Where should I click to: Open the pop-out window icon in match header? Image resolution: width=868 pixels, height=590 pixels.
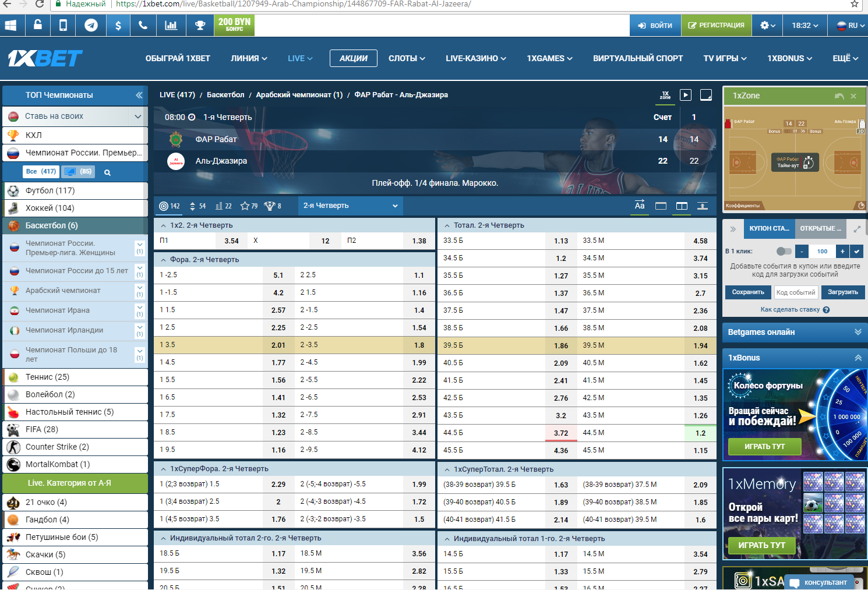(705, 95)
